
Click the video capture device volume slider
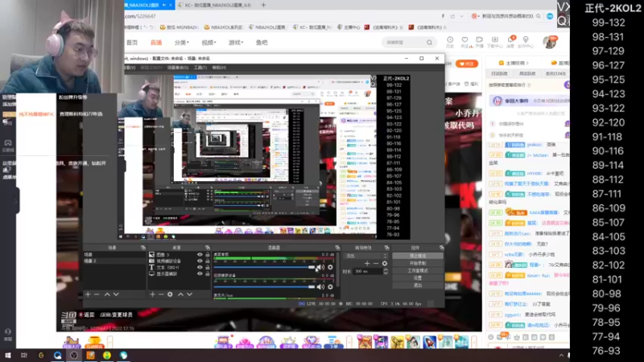pyautogui.click(x=264, y=287)
